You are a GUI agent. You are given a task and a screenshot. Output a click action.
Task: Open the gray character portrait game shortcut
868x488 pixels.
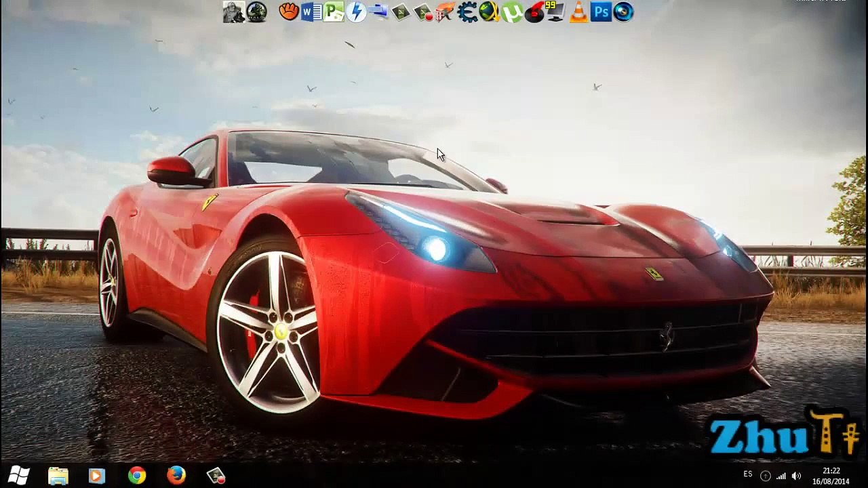click(x=233, y=12)
